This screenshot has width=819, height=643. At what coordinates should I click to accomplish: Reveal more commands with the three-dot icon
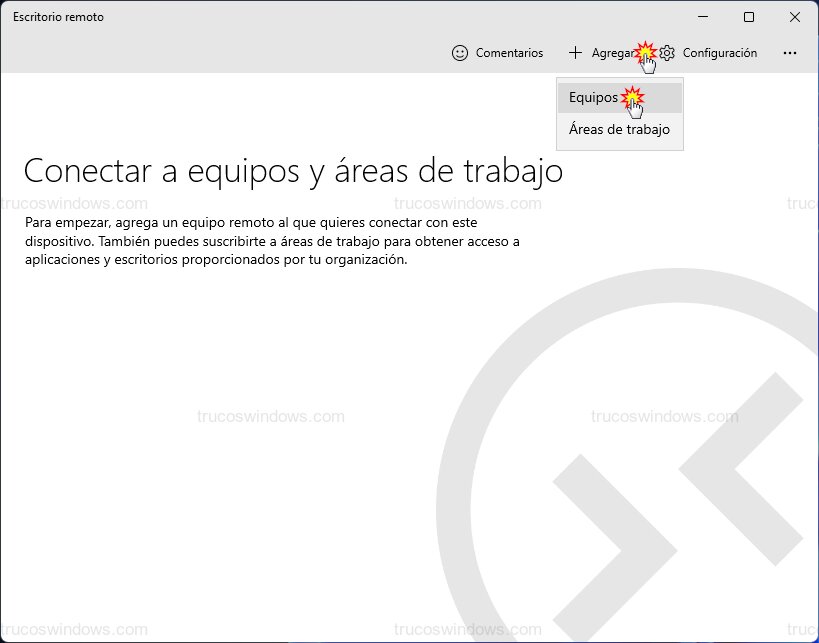790,53
